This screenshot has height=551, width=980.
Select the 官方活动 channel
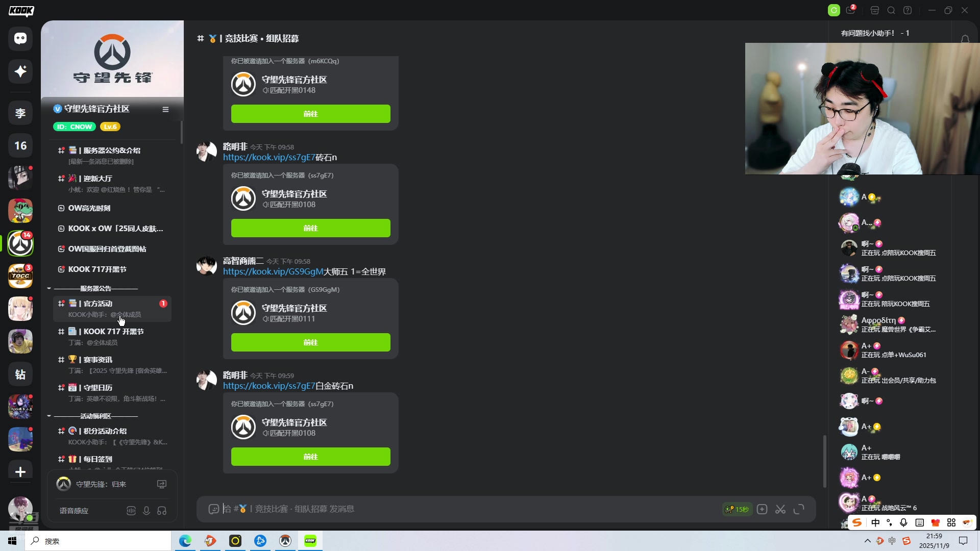click(98, 304)
